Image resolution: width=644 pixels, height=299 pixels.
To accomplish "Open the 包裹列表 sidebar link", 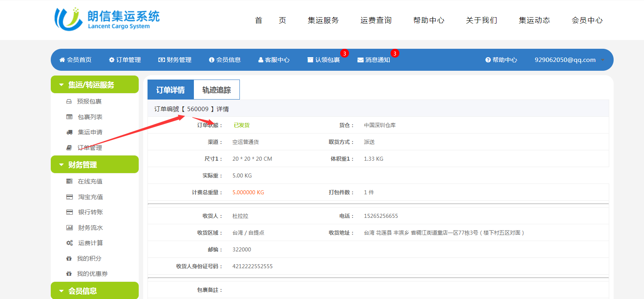I will pos(90,117).
